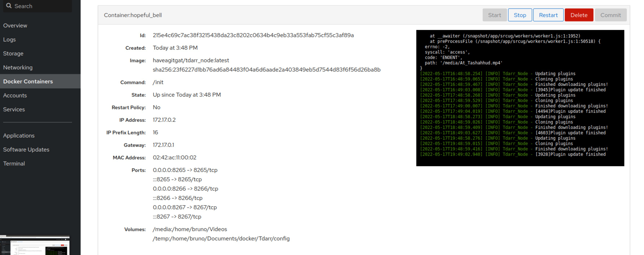Select Docker Containers in the sidebar
The width and height of the screenshot is (644, 255).
(28, 81)
